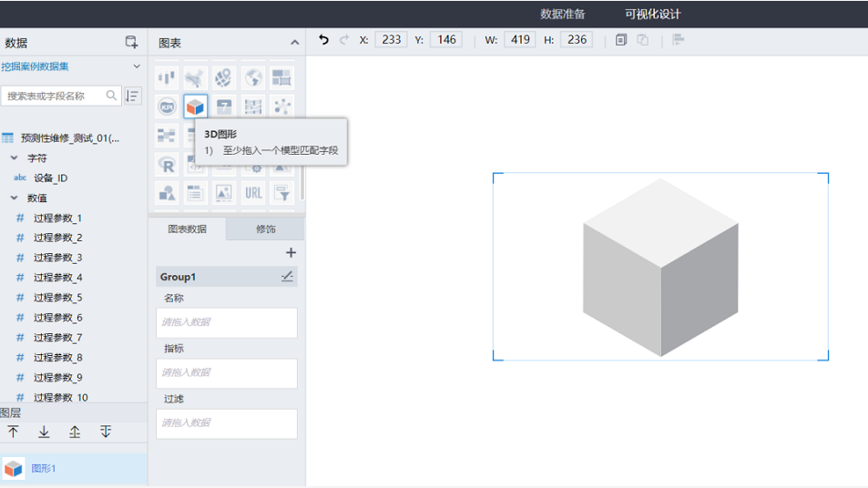The image size is (868, 488).
Task: Insert a URL component from chart palette
Action: point(253,192)
